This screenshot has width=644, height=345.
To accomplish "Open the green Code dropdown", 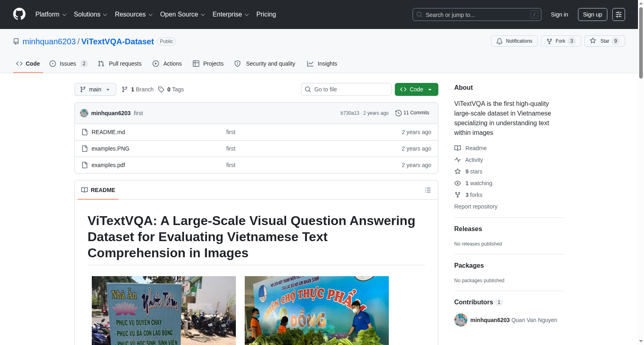I will [417, 89].
